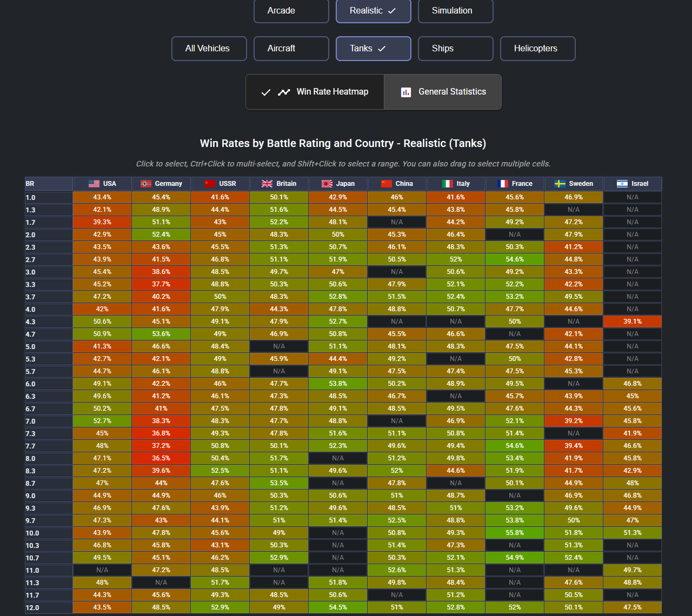Select the USA 7.0 cell showing 52.7%
Image resolution: width=692 pixels, height=616 pixels.
(102, 421)
